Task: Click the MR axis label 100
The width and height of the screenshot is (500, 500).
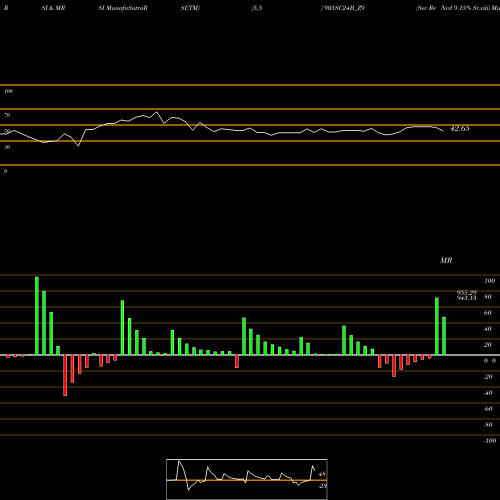Action: 489,281
